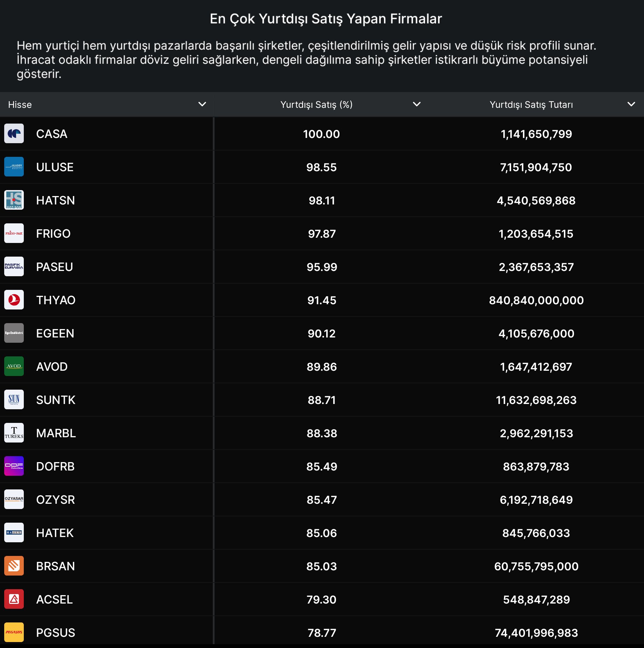Click the BRSAN orange logo icon
The image size is (644, 648).
[14, 566]
